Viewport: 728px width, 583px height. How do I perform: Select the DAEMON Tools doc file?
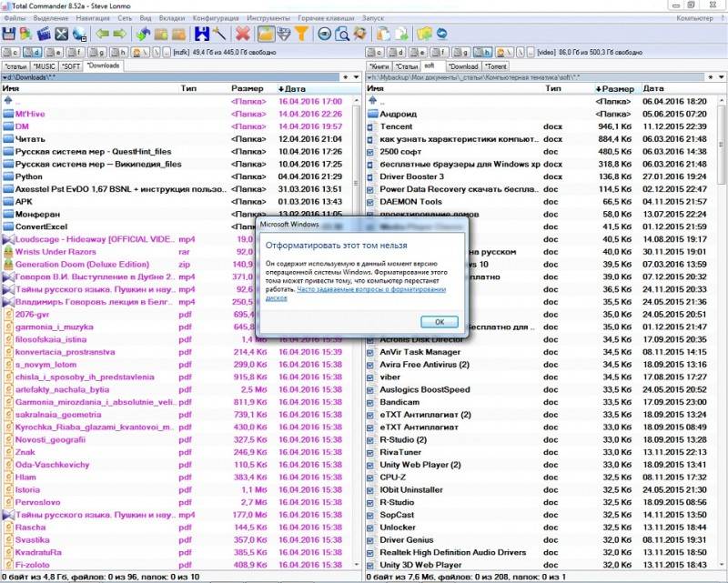[x=541, y=201]
